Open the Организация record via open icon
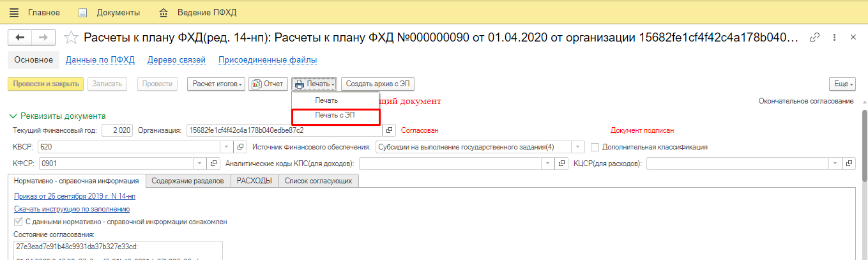The width and height of the screenshot is (868, 260). click(390, 130)
